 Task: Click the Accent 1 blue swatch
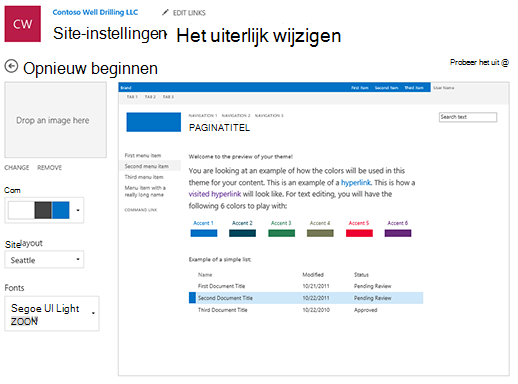204,233
